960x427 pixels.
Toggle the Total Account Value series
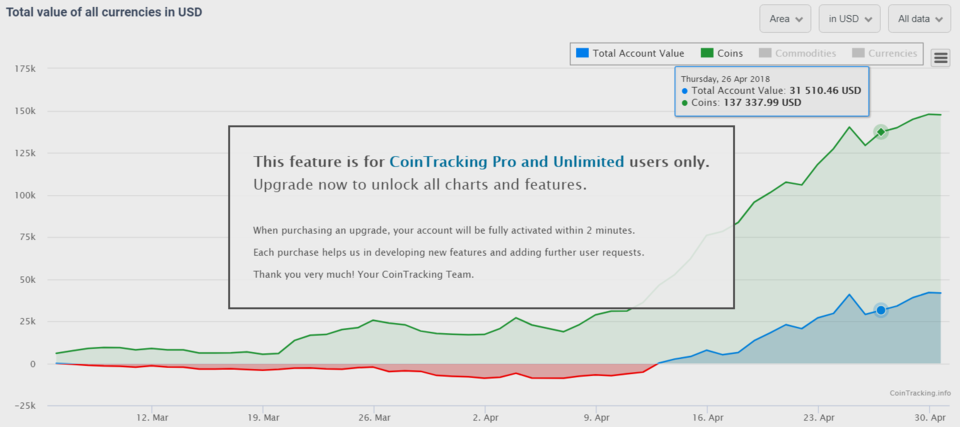click(631, 53)
